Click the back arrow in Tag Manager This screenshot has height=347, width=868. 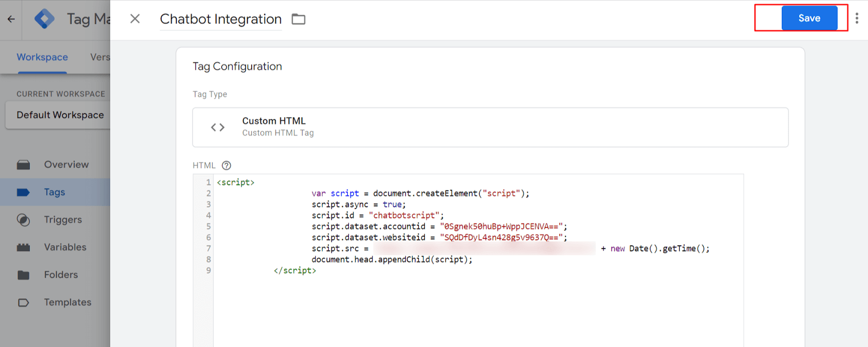(11, 19)
